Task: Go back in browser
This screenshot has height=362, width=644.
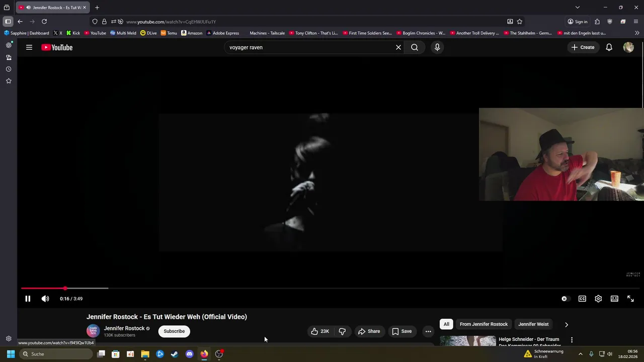Action: (x=20, y=22)
